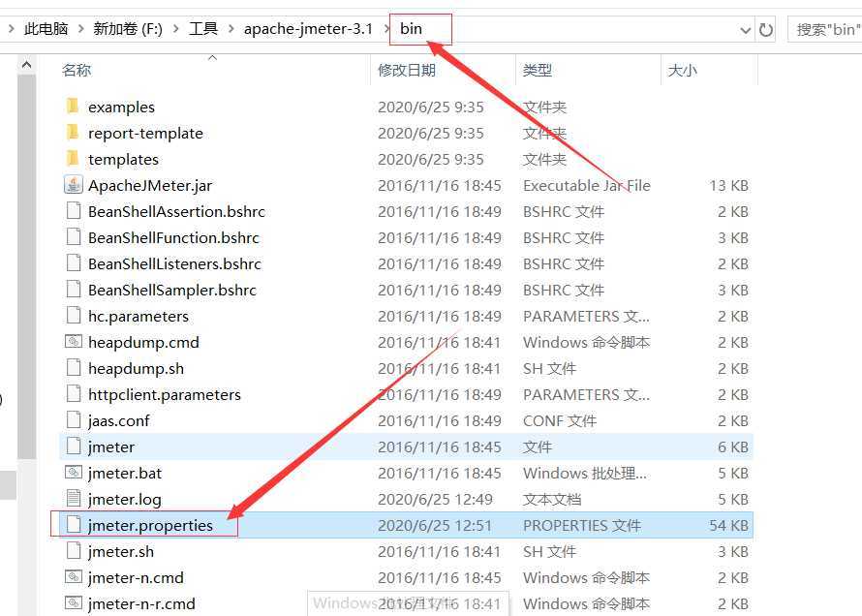Screen dimensions: 862x616
Task: Click the 2020/6/25 12:49 date of jmeter.log
Action: click(435, 500)
